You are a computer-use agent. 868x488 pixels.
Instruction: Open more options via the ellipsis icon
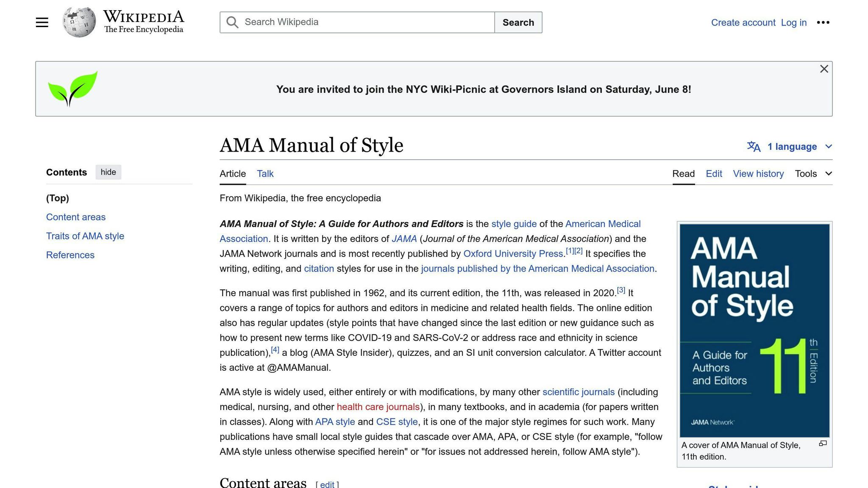[x=823, y=22]
